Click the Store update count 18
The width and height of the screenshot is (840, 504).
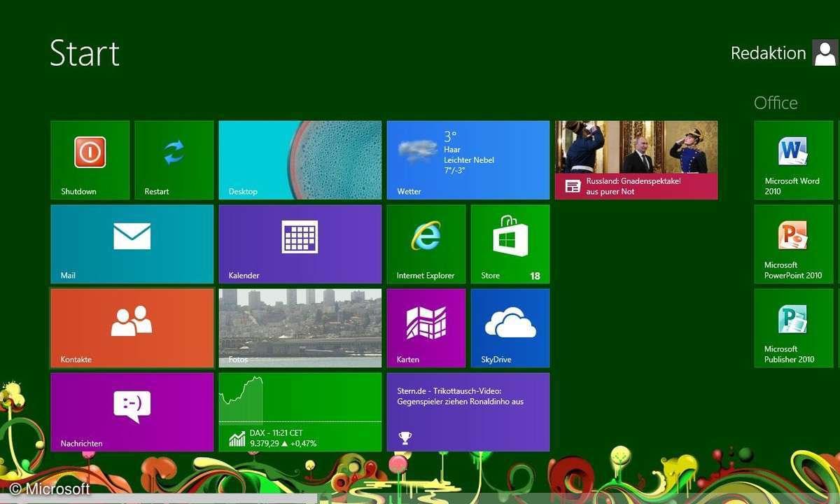point(535,276)
